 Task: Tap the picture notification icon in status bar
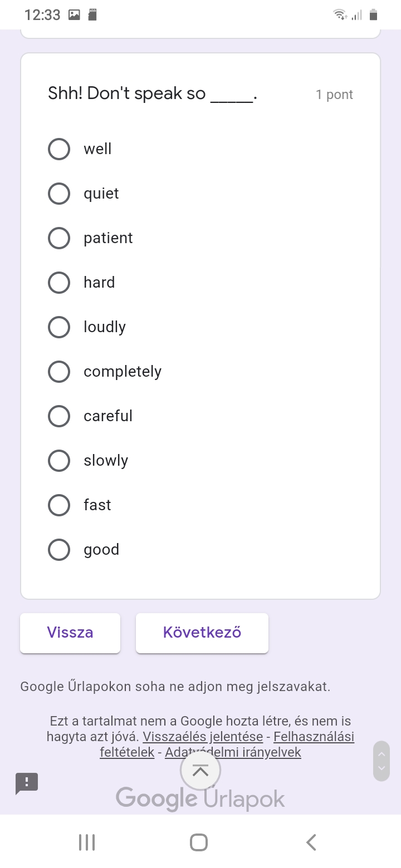click(74, 15)
